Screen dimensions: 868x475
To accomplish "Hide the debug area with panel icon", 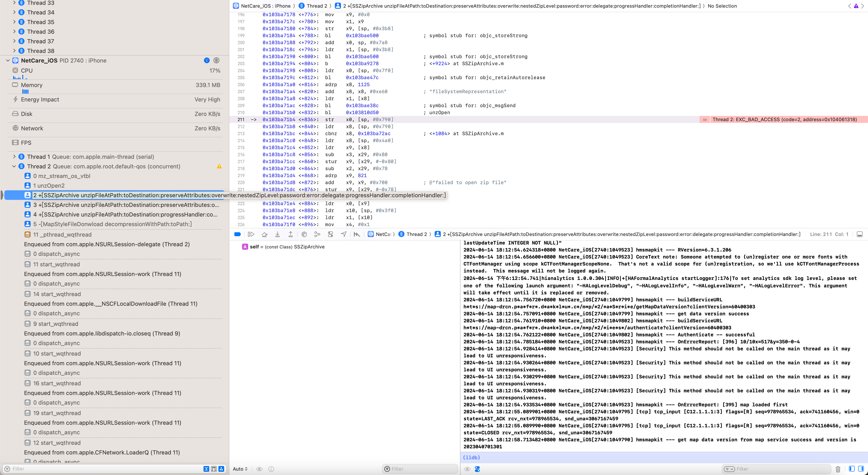I will [x=860, y=234].
